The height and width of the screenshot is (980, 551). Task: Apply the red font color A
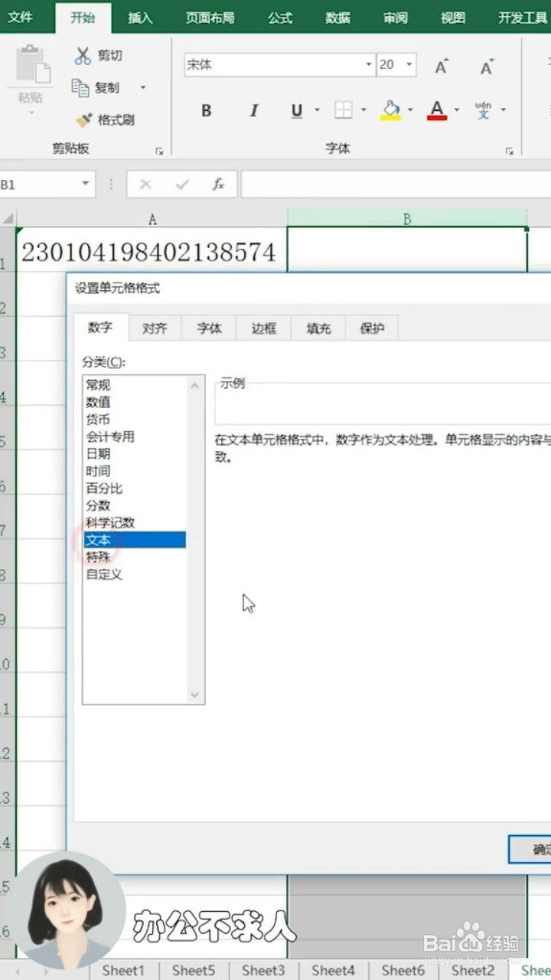pos(437,110)
